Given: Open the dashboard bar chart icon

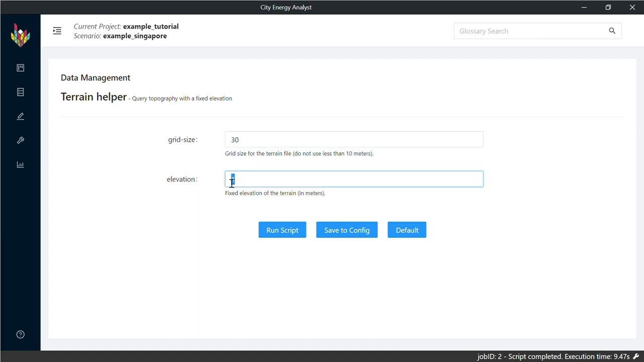Looking at the screenshot, I should (x=21, y=164).
